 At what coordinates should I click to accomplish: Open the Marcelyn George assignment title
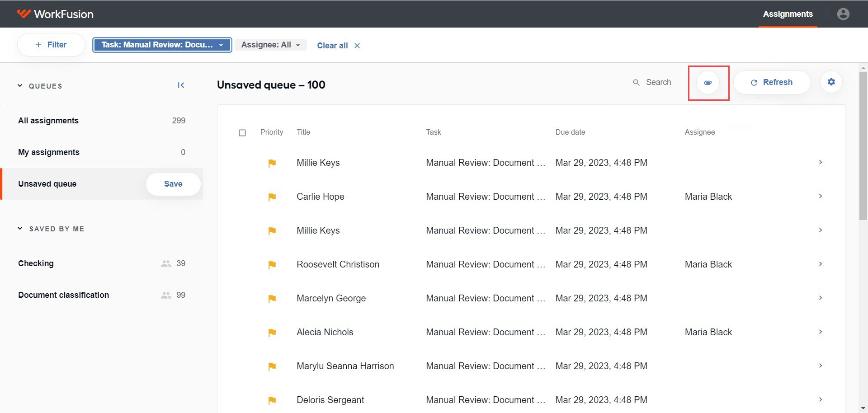click(x=331, y=298)
